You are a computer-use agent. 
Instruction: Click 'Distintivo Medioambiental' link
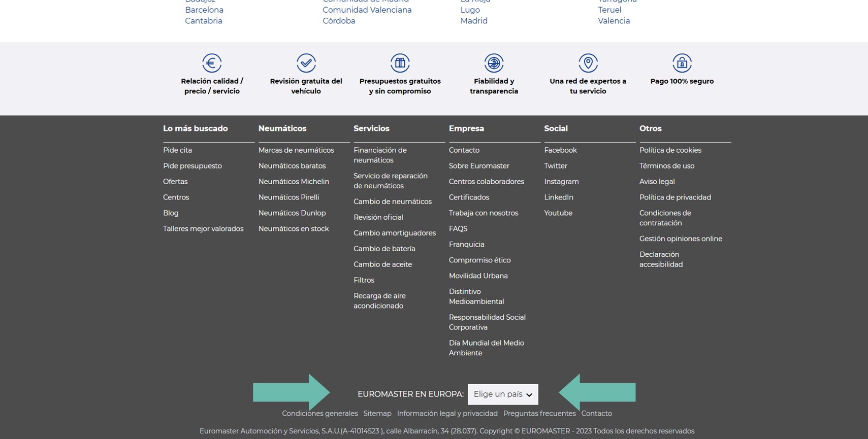coord(476,296)
